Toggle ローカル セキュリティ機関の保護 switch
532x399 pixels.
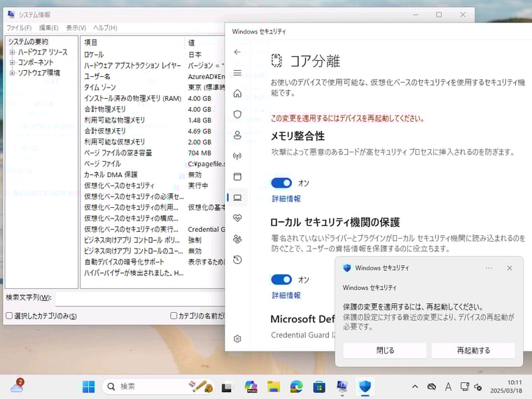(281, 279)
